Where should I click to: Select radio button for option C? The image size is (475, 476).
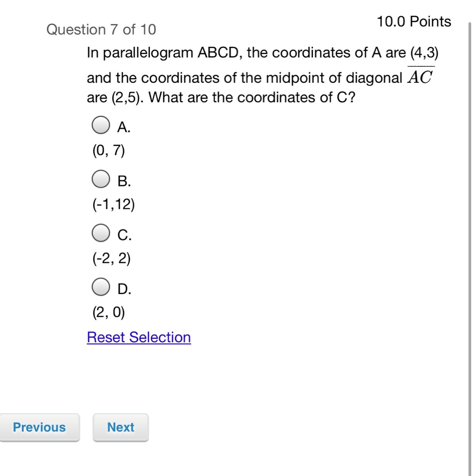coord(101,233)
